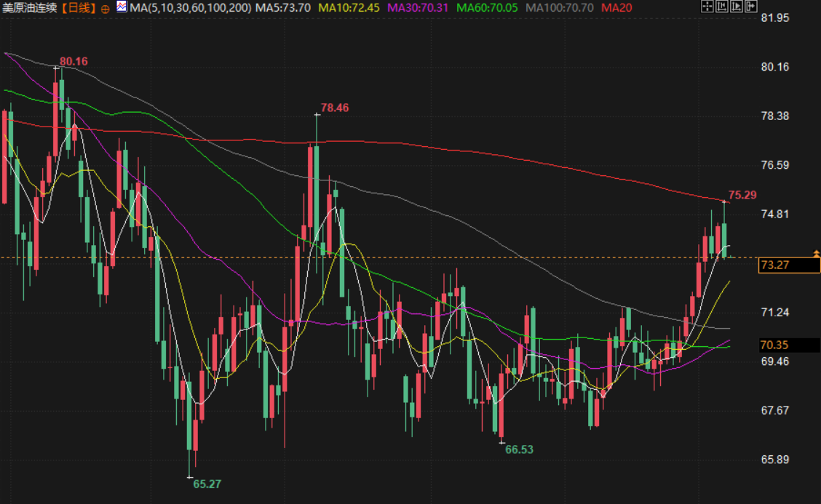Image resolution: width=821 pixels, height=504 pixels.
Task: Click the crosshair cursor icon in chart header
Action: (707, 7)
